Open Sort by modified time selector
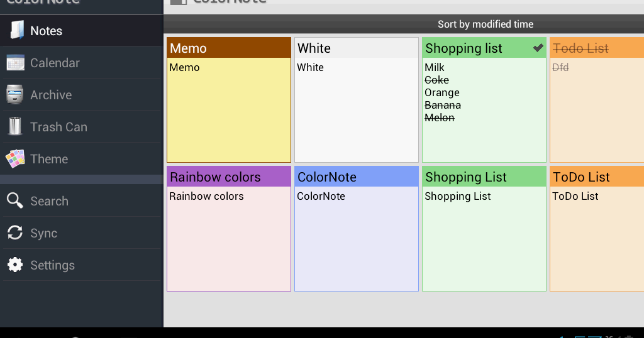Screen dimensions: 644x338 coord(486,25)
